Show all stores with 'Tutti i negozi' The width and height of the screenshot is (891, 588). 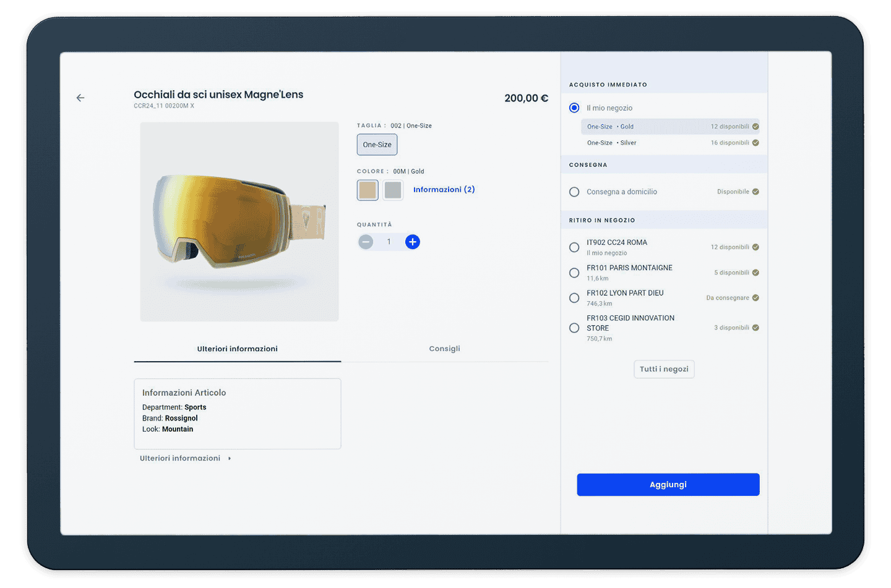[x=664, y=369]
